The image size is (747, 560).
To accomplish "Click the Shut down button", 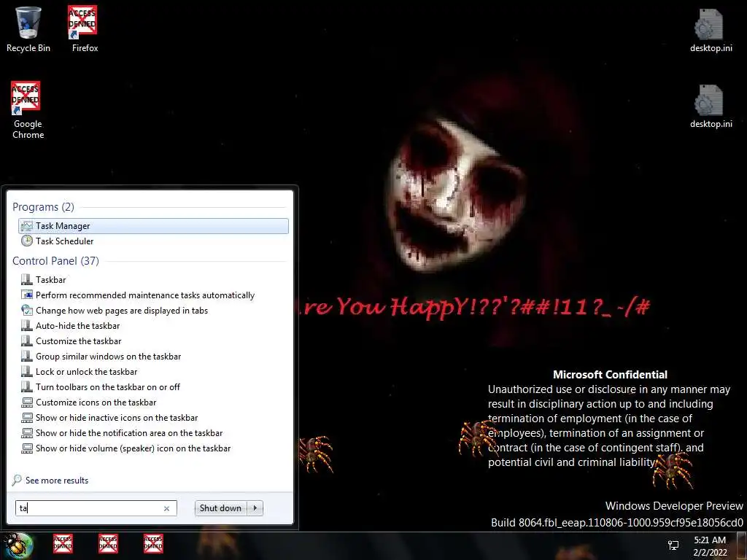I will 220,507.
